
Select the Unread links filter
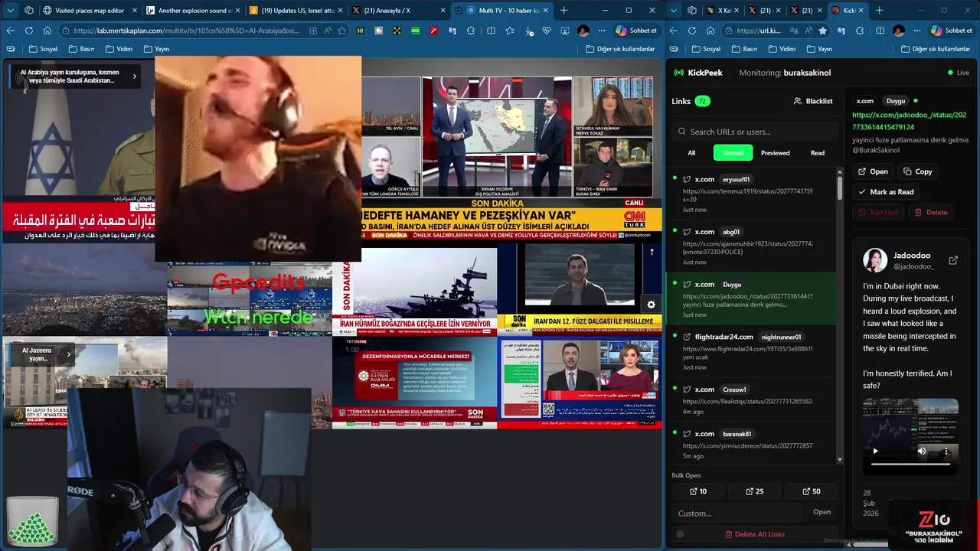pyautogui.click(x=733, y=153)
